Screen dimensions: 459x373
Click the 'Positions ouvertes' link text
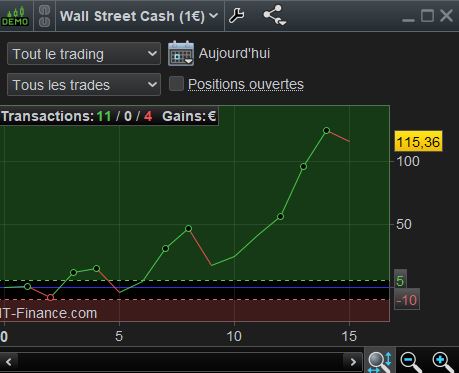(246, 84)
